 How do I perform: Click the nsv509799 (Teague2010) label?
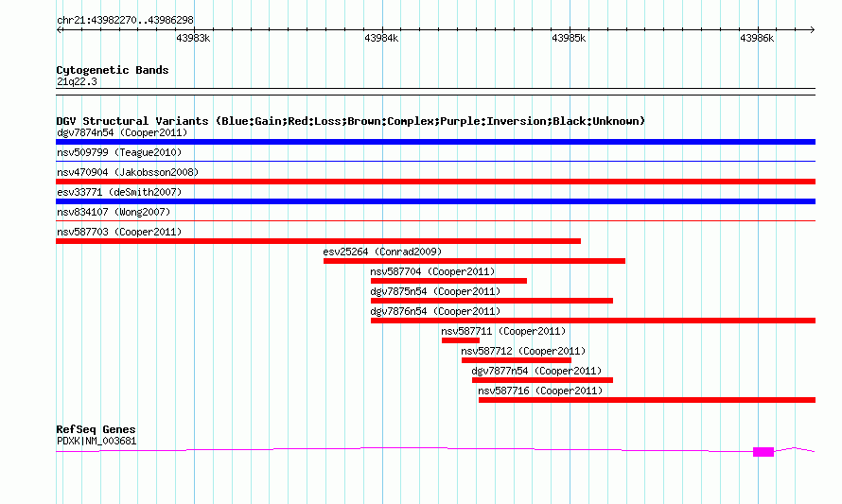pyautogui.click(x=119, y=152)
